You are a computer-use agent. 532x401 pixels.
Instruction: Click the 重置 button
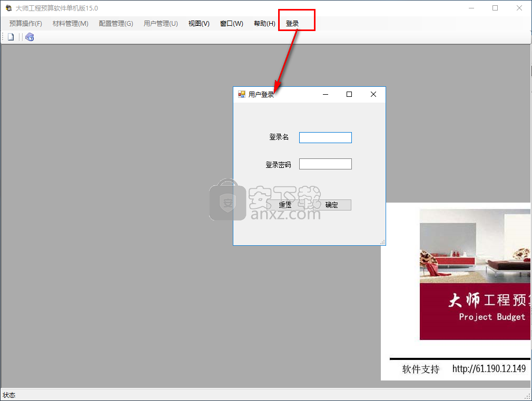(285, 205)
